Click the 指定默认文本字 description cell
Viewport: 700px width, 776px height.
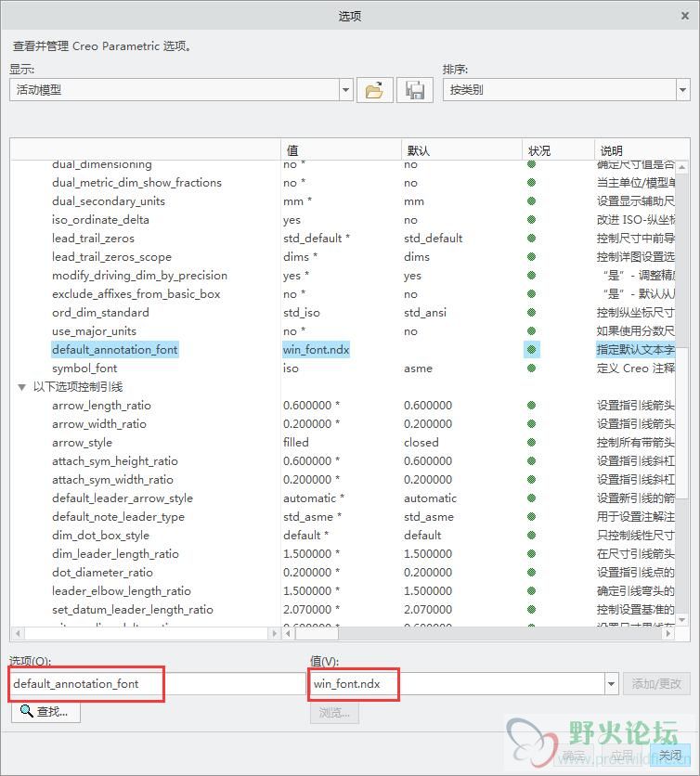tap(635, 349)
